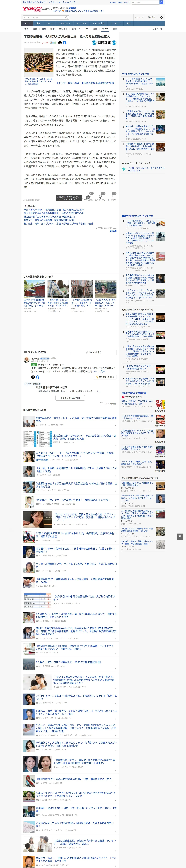186x868 pixels.
Task: Click the 毎日新聞 publisher logo
Action: coord(104,43)
